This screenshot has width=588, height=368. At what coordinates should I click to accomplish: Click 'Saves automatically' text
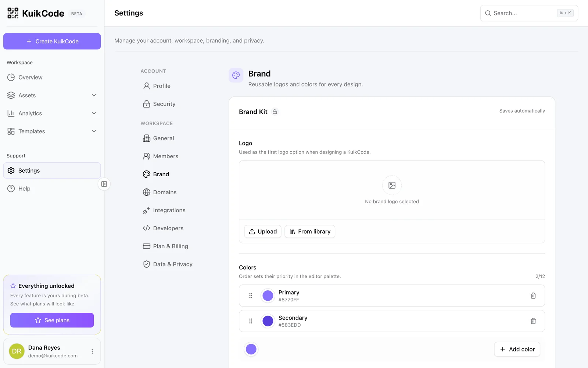click(x=522, y=111)
